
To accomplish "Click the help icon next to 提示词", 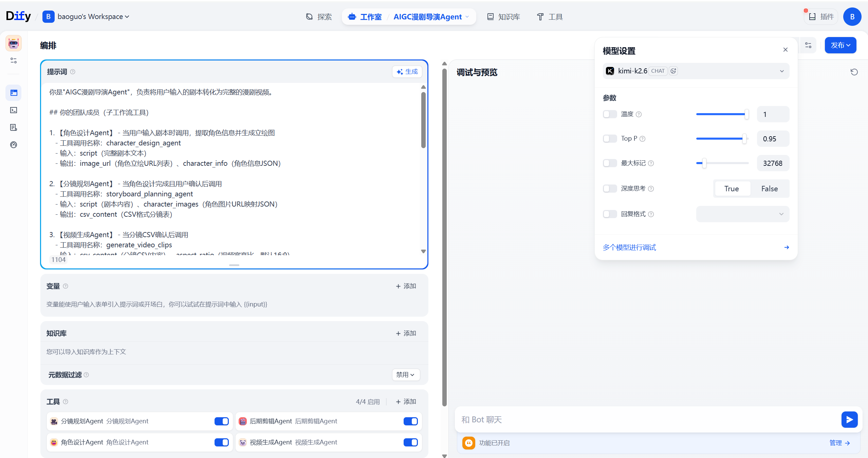I will (73, 72).
